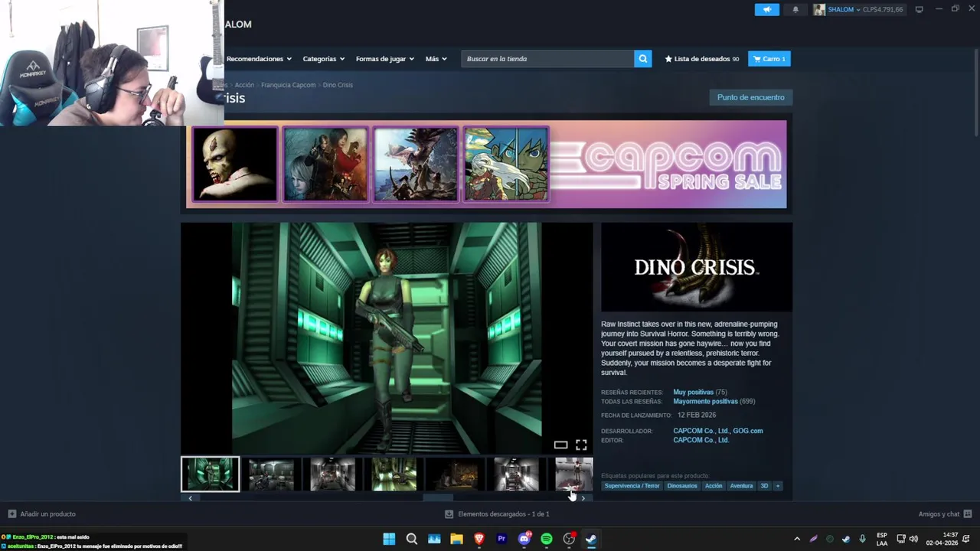Expand Más store menu

(436, 59)
